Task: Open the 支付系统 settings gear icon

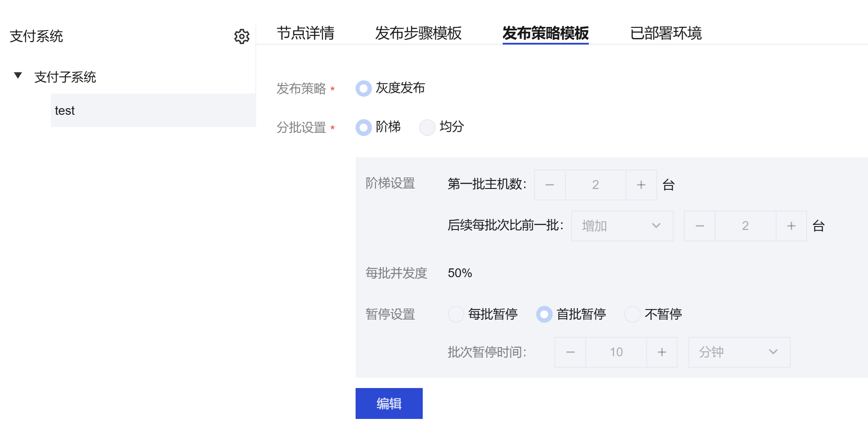Action: coord(242,36)
